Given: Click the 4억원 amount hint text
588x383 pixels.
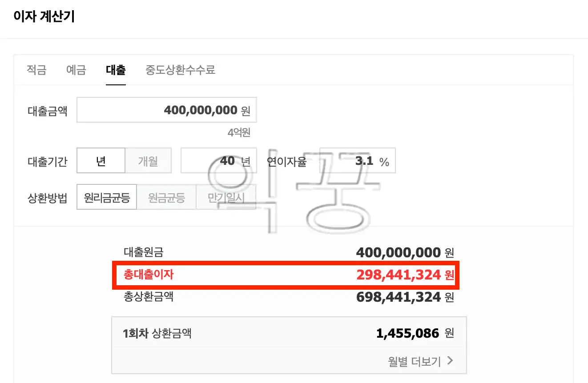Looking at the screenshot, I should click(240, 132).
